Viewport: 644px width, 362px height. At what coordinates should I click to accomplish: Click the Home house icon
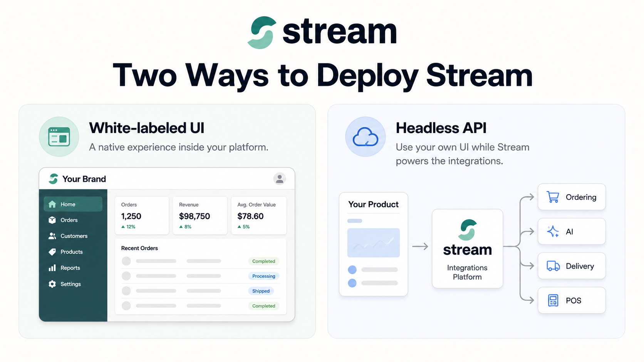tap(52, 204)
